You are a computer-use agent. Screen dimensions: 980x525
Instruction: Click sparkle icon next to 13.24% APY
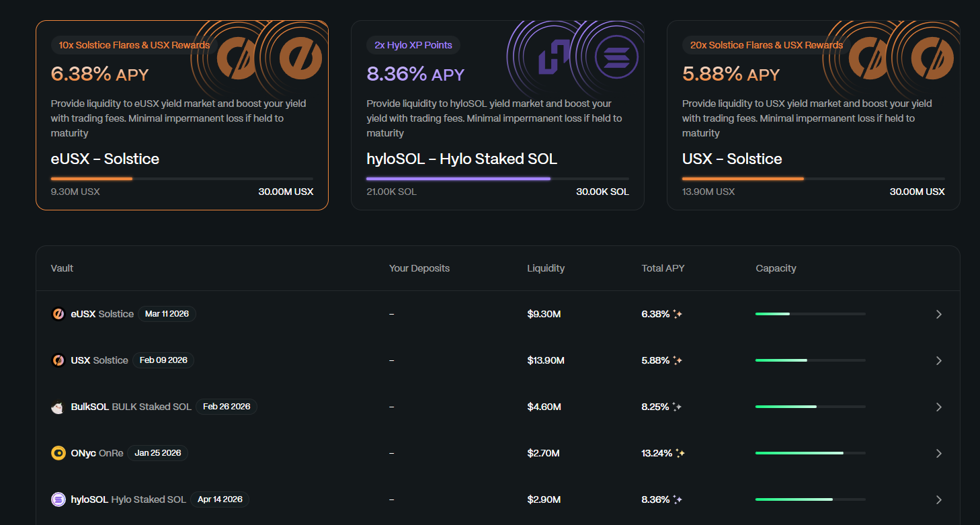[x=680, y=453]
